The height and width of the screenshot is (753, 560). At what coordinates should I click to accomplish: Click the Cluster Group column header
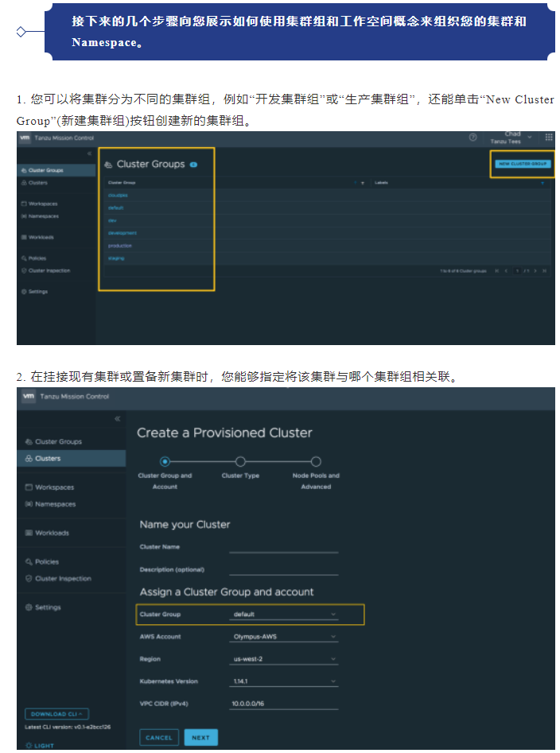(122, 183)
